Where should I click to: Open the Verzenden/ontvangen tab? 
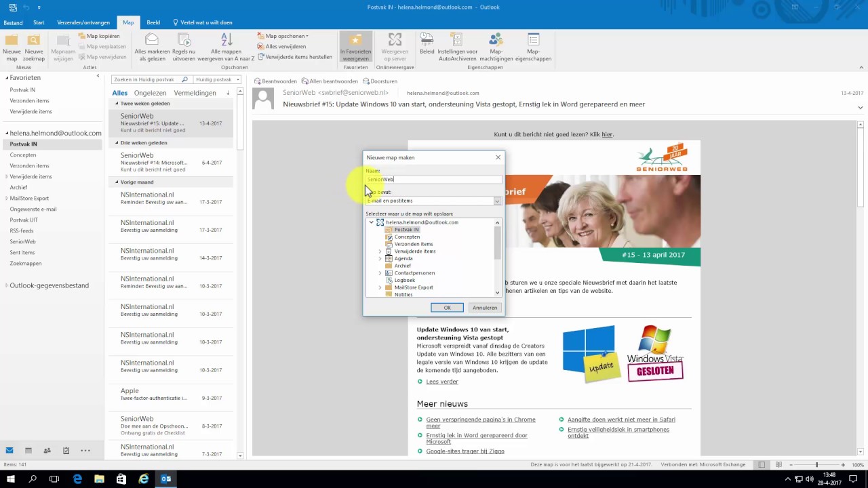(x=83, y=22)
